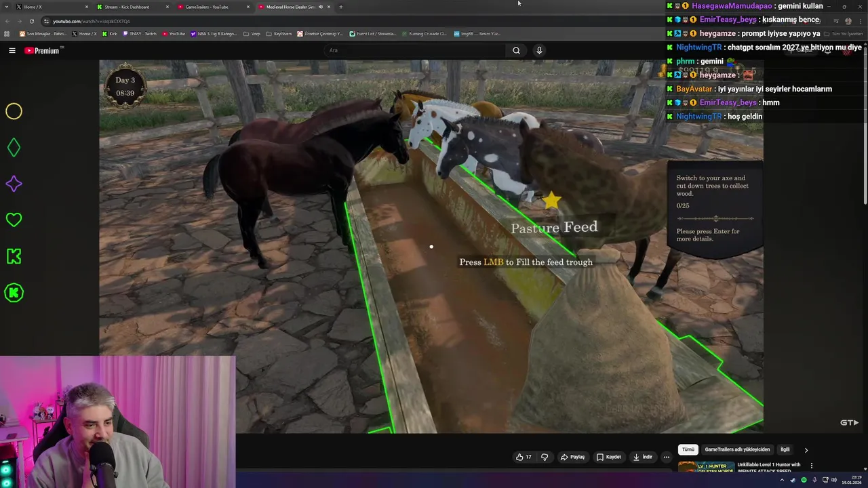Open the KeyGivers bookmarks folder

(x=279, y=33)
